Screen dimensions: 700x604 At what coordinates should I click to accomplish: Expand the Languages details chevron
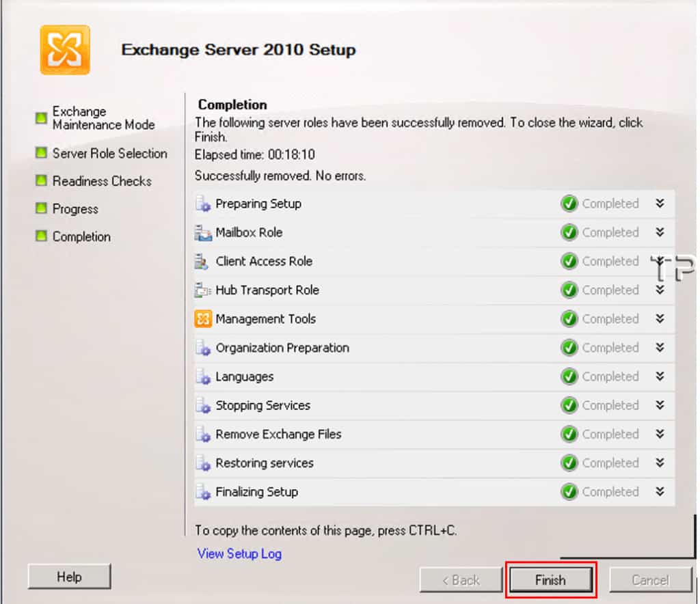click(x=660, y=376)
